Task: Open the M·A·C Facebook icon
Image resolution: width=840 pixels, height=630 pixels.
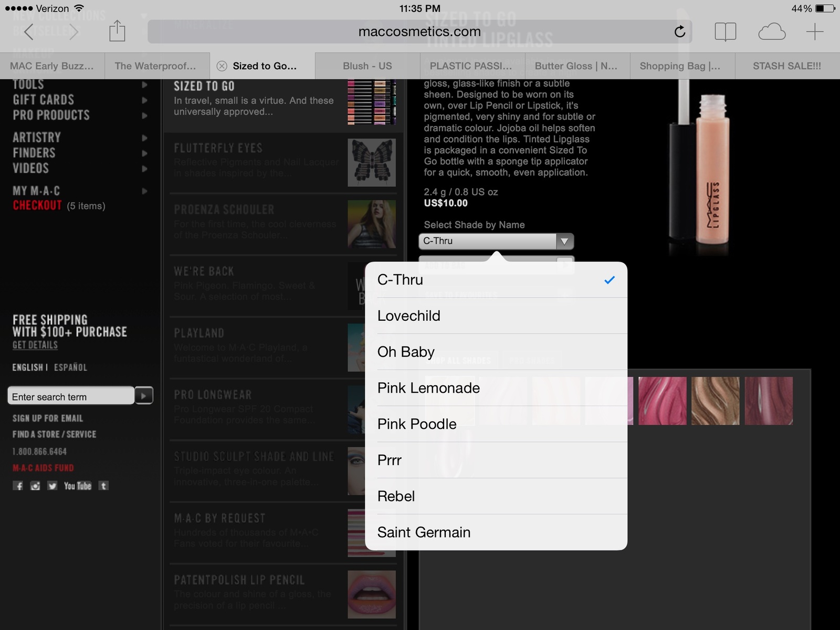Action: click(x=18, y=486)
